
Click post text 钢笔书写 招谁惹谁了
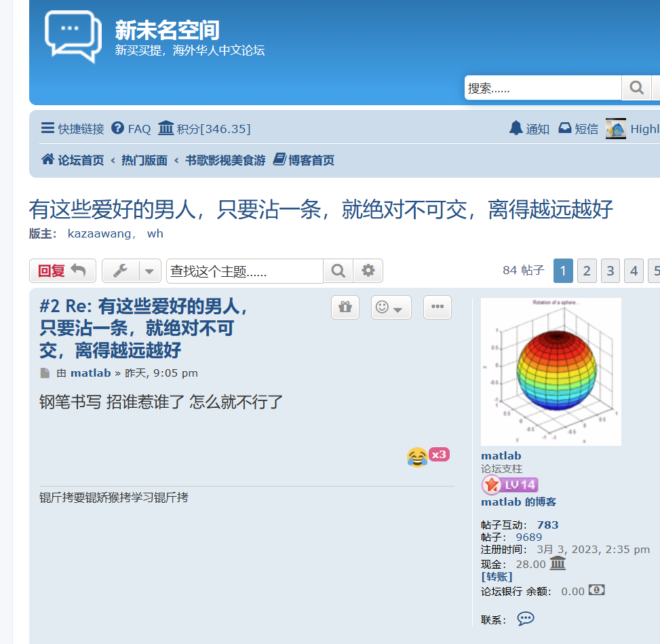(161, 402)
